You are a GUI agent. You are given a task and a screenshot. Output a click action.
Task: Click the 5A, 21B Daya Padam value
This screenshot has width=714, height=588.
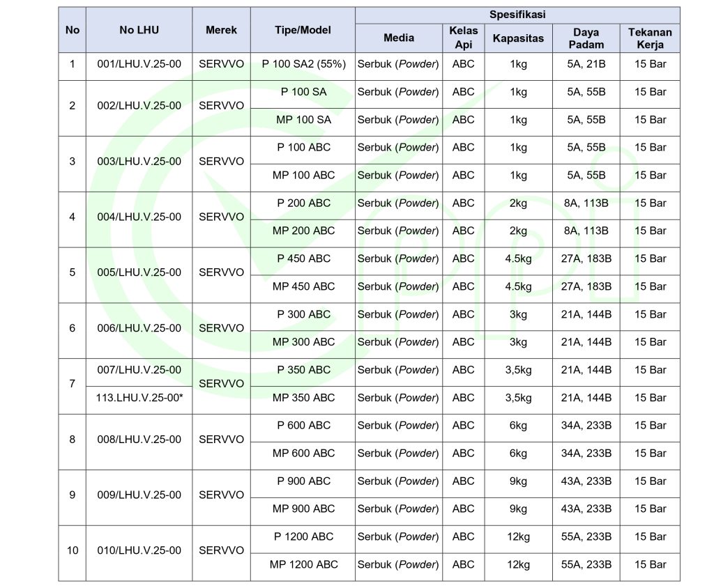[586, 64]
